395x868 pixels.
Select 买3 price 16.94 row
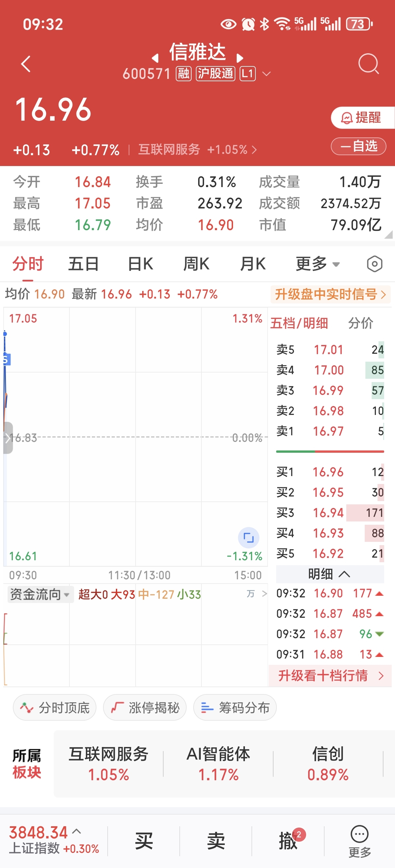[330, 513]
